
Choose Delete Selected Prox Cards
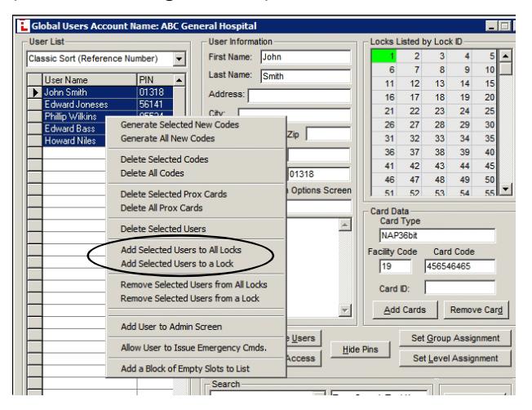(x=174, y=194)
